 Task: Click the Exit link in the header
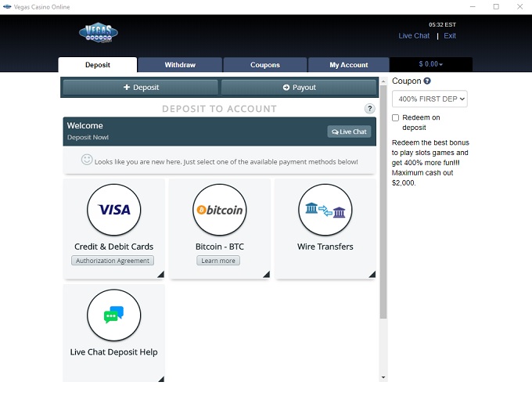450,36
